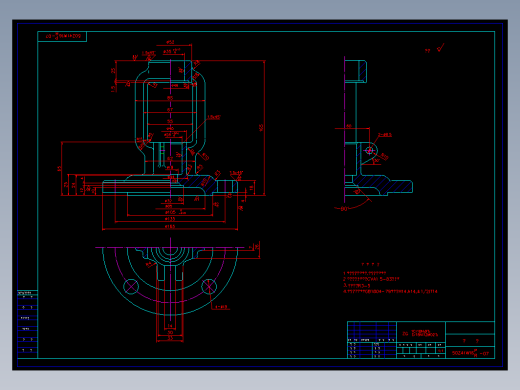Select technical note line 2 containing 5-6351

(371, 279)
